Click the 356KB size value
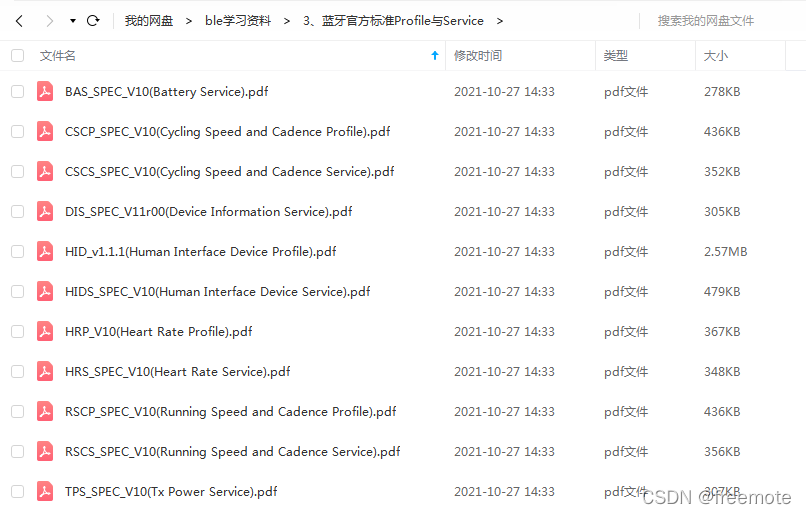The image size is (806, 514). pos(722,452)
